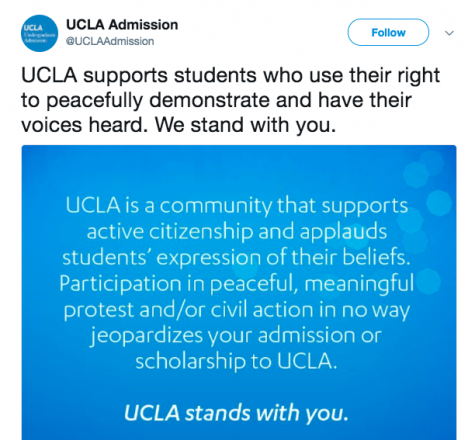475x440 pixels.
Task: Click "UCLA is a community that supports" line
Action: 237,205
